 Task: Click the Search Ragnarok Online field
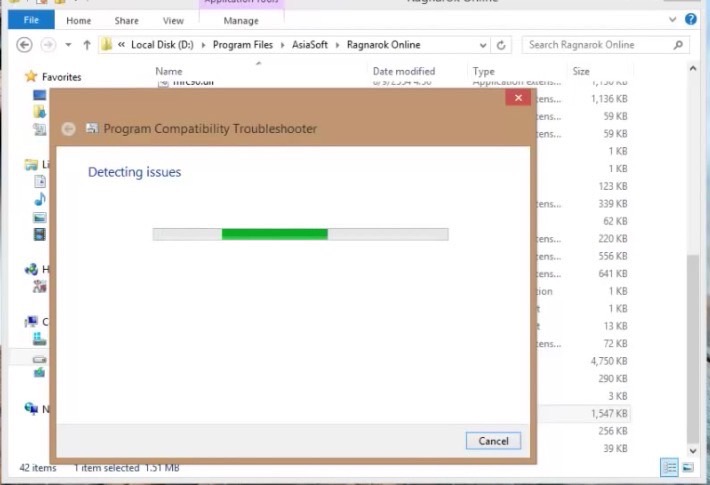pyautogui.click(x=598, y=45)
